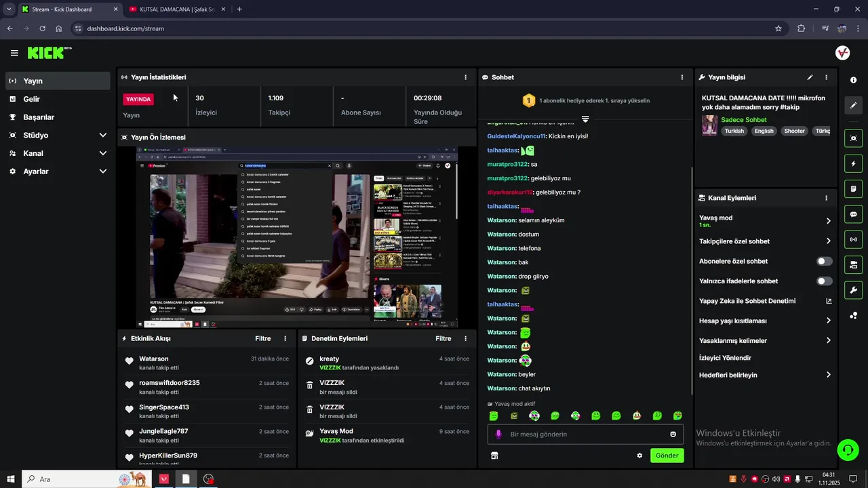868x488 pixels.
Task: Select Yayın in the sidebar
Action: 58,81
